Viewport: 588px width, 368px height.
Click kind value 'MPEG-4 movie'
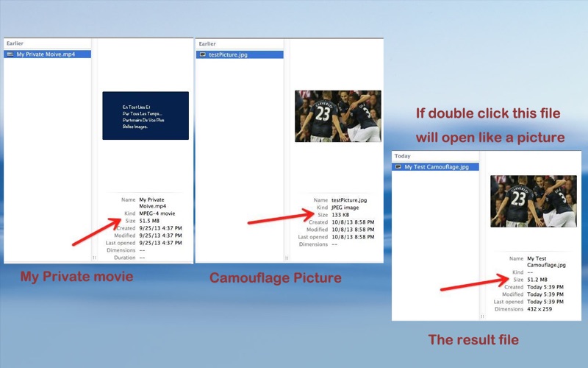click(x=157, y=213)
